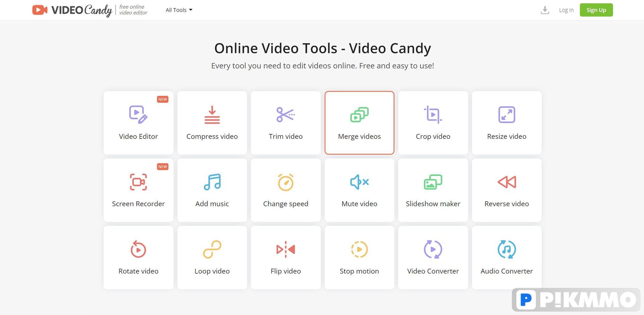The image size is (644, 315).
Task: Click the Trim video scissors icon
Action: [x=285, y=115]
